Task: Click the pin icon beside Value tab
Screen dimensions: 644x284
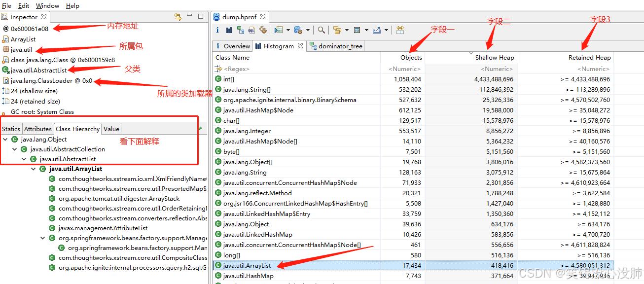Action: coord(200,129)
